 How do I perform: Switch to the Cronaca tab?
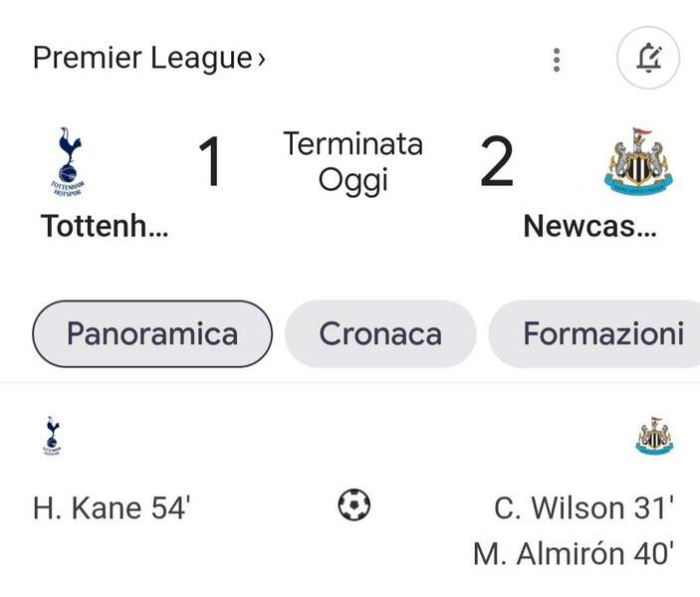(380, 333)
